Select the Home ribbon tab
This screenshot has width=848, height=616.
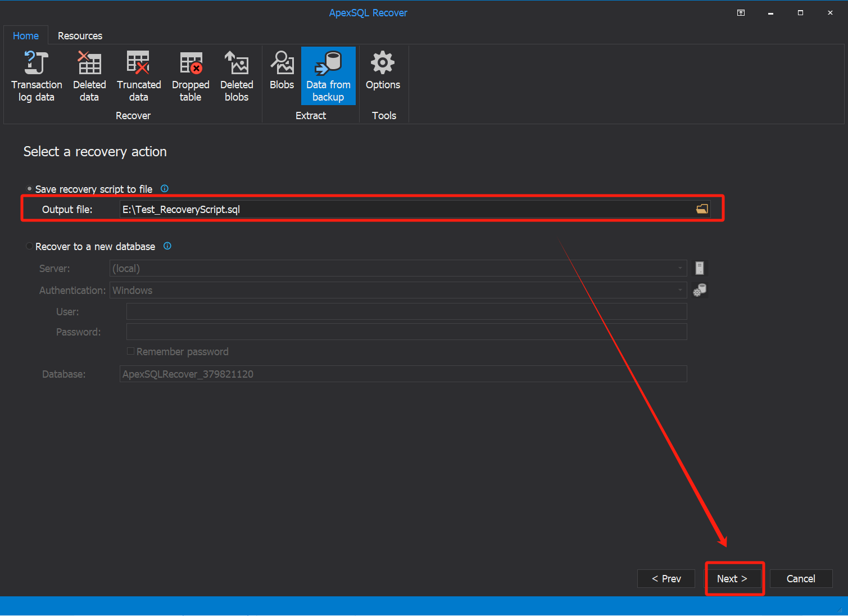tap(26, 35)
